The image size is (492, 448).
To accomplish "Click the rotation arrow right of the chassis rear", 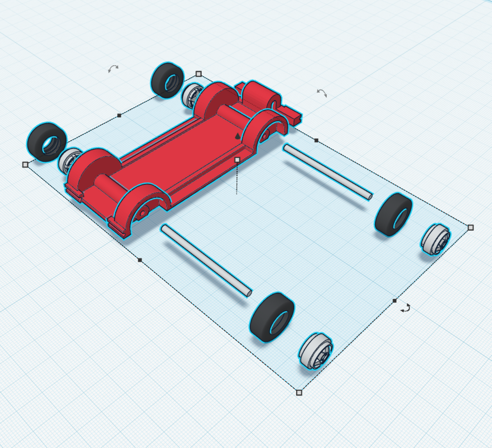I will (322, 93).
